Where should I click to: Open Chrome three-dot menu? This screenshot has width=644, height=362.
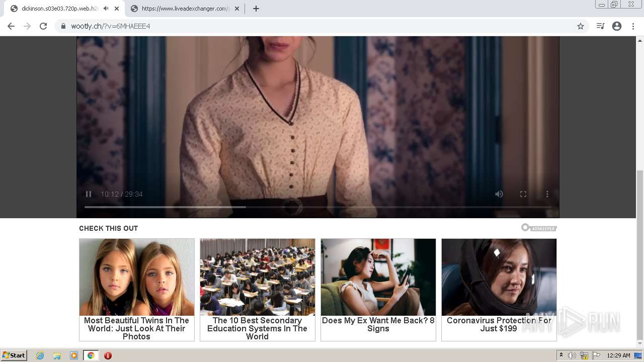[633, 26]
